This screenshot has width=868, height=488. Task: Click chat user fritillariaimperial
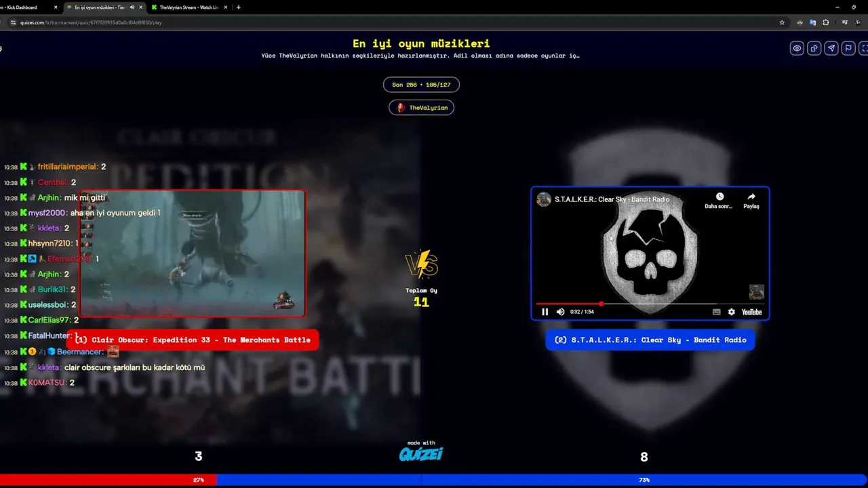pyautogui.click(x=68, y=167)
